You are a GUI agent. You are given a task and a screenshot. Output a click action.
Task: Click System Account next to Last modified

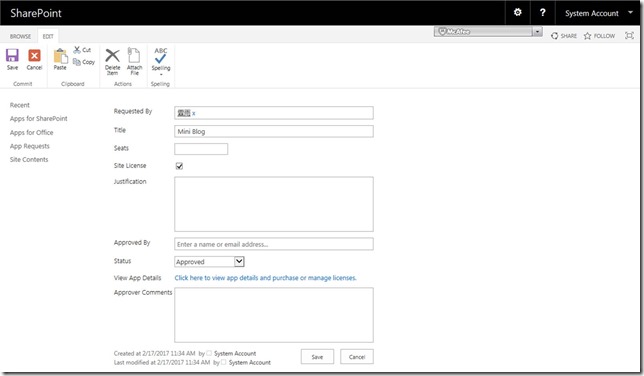(x=250, y=362)
